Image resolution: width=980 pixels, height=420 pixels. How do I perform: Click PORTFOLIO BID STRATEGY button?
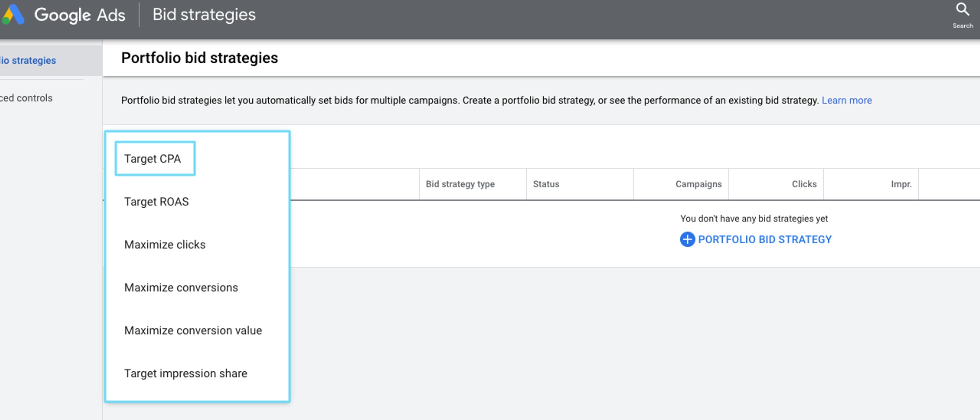coord(764,240)
